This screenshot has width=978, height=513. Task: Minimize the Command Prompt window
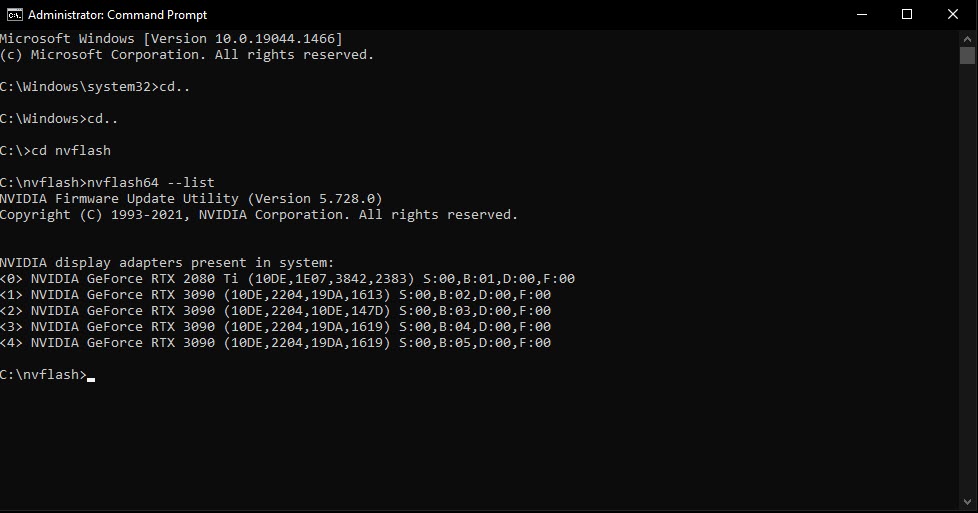(862, 14)
